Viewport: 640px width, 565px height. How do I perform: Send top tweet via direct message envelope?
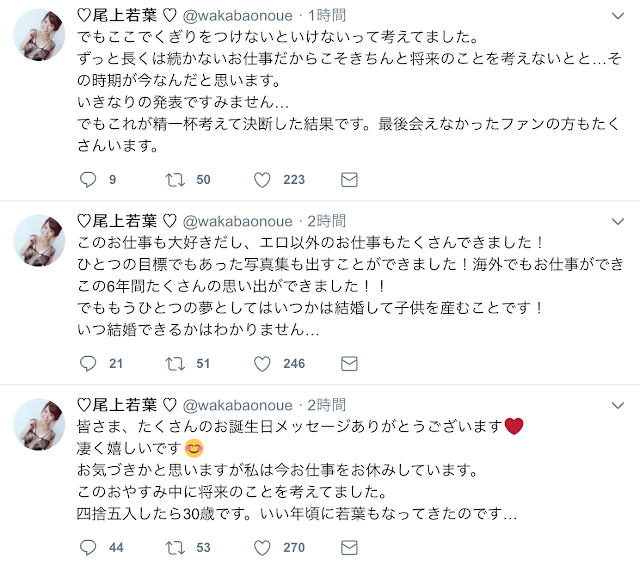[x=349, y=180]
